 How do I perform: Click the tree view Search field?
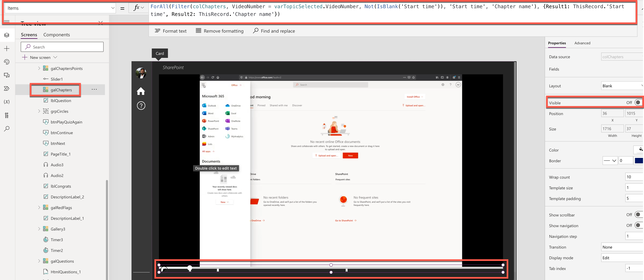[62, 47]
